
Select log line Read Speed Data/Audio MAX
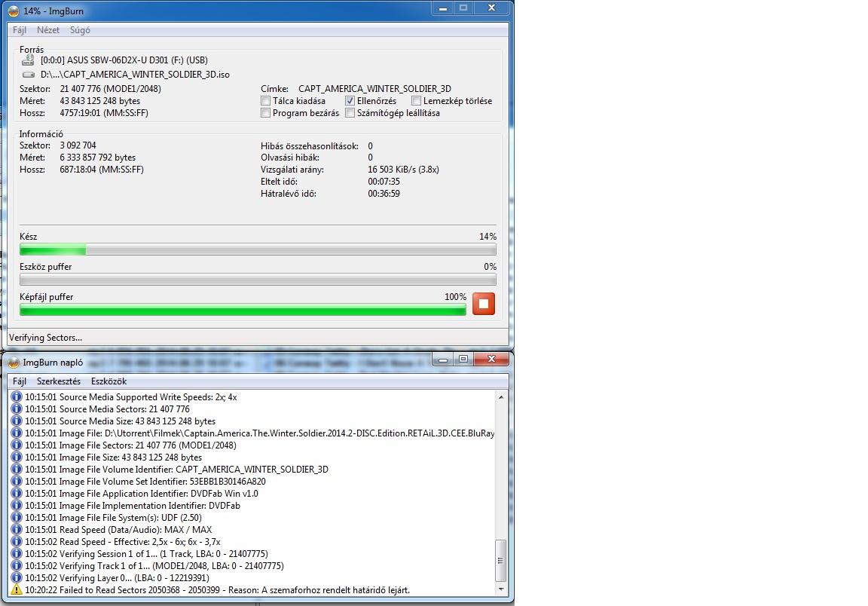[118, 530]
